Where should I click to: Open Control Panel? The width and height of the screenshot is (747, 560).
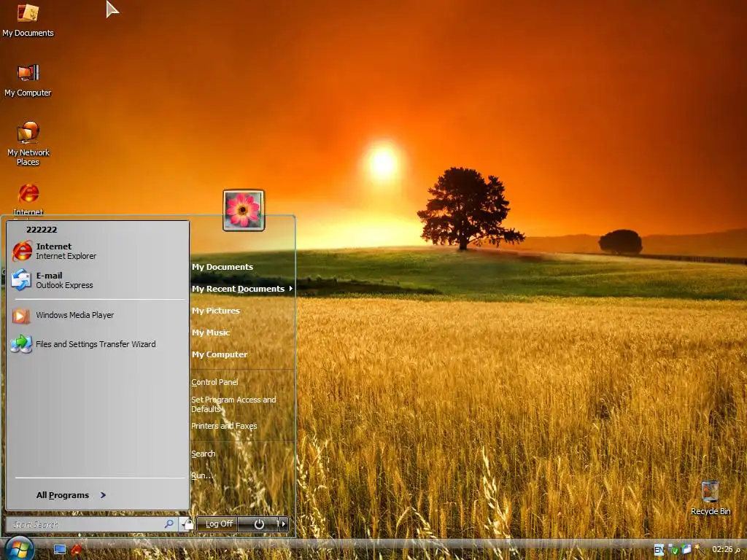pyautogui.click(x=214, y=382)
